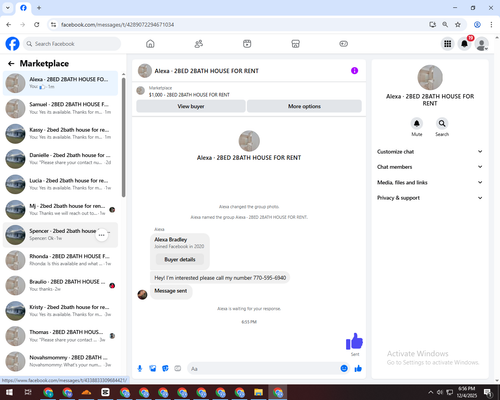Viewport: 500px width, 400px height.
Task: View site information icon in address bar
Action: 53,25
